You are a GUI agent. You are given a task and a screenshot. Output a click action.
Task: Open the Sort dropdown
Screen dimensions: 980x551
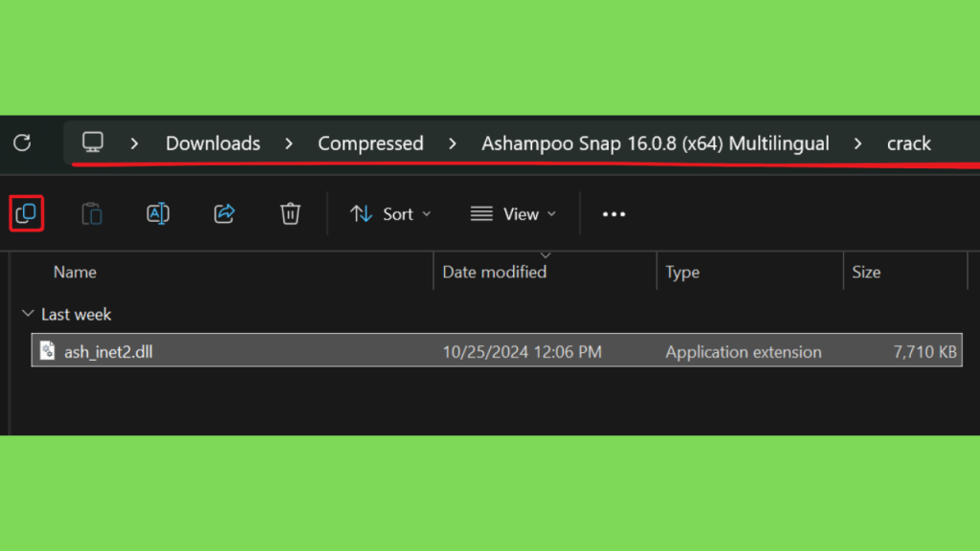[x=390, y=214]
